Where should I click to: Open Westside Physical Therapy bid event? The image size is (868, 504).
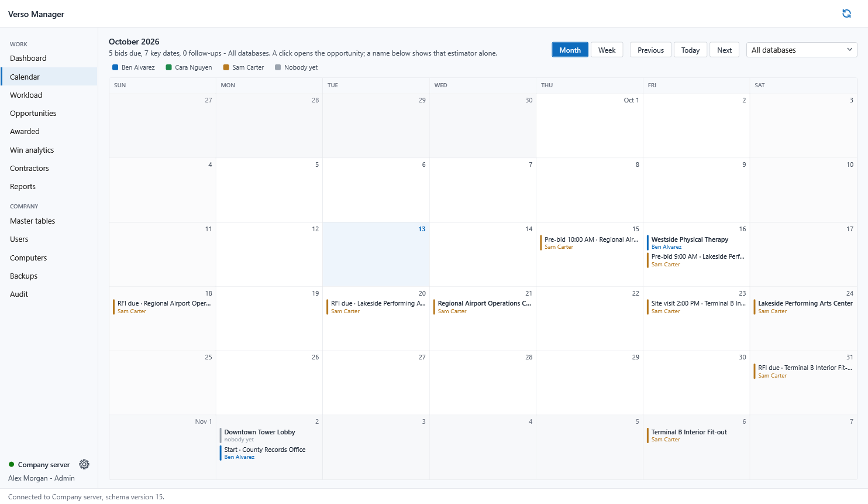click(x=697, y=243)
